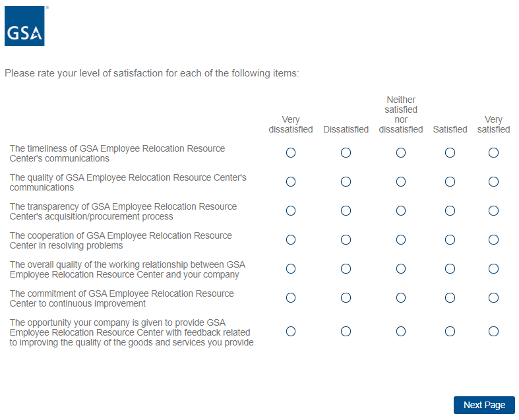Choose neutral for timeliness of communications
This screenshot has height=420, width=519.
tap(401, 153)
